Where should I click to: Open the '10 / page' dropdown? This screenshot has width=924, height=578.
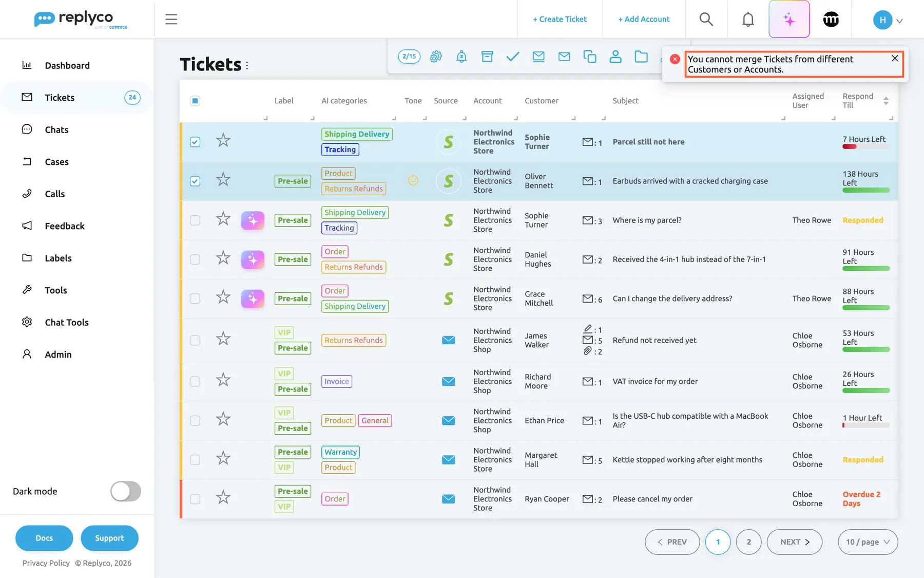[x=868, y=542]
